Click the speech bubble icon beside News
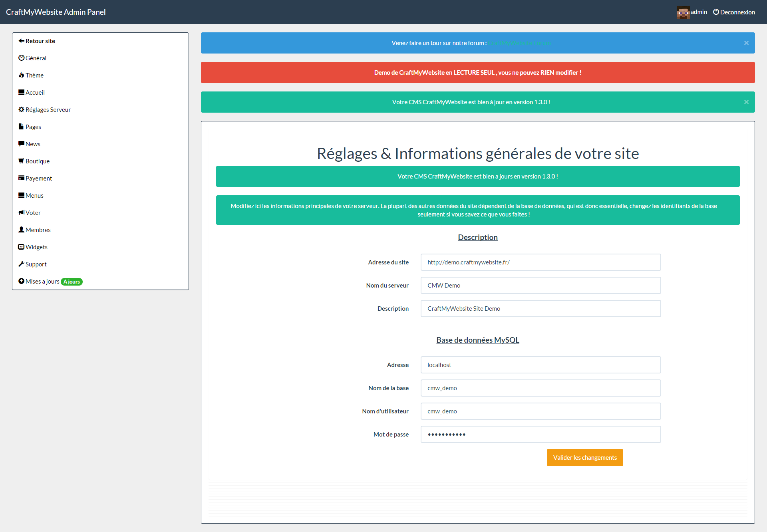767x532 pixels. (22, 144)
